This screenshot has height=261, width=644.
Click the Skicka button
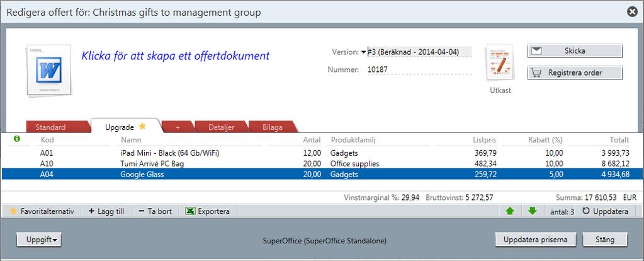[575, 51]
